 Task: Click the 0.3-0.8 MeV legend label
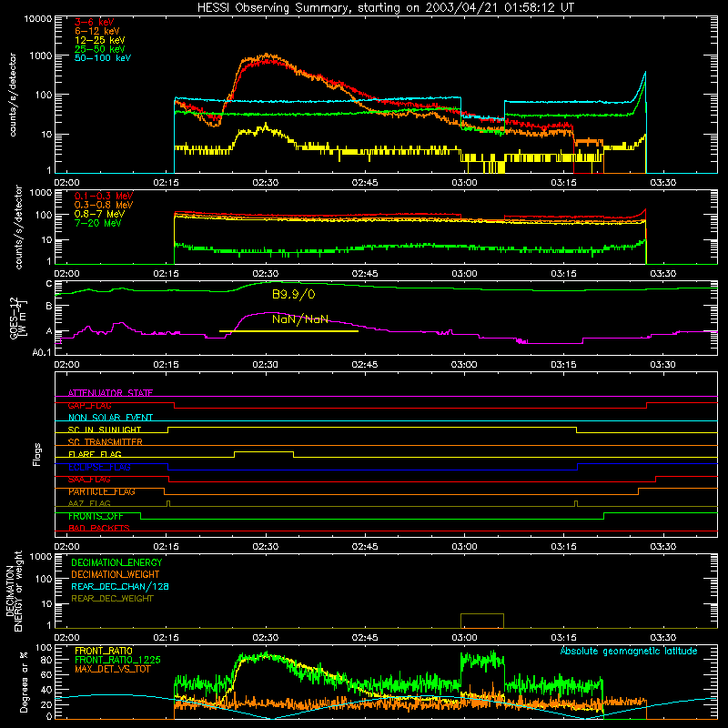tap(104, 205)
